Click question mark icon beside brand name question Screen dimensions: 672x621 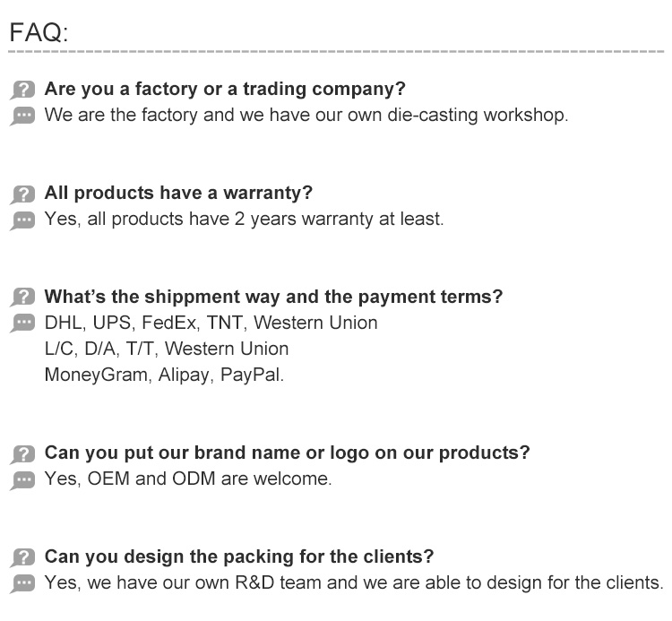pyautogui.click(x=23, y=454)
